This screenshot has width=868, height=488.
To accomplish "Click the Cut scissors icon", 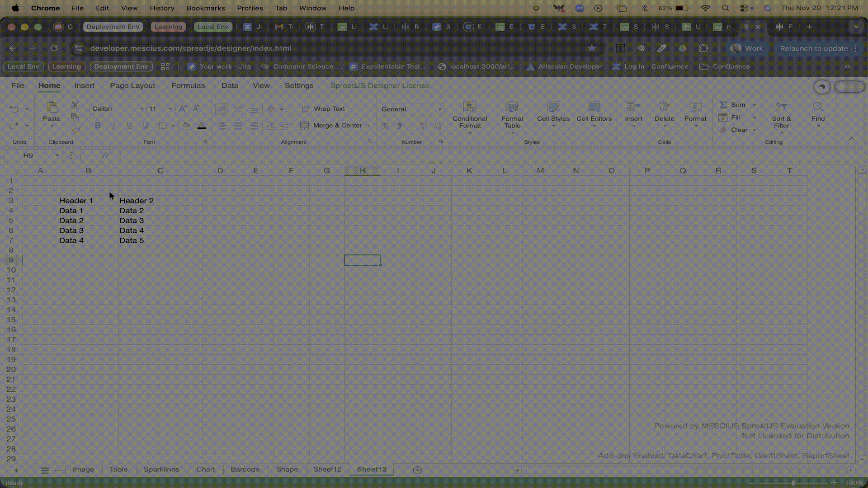I will click(75, 105).
